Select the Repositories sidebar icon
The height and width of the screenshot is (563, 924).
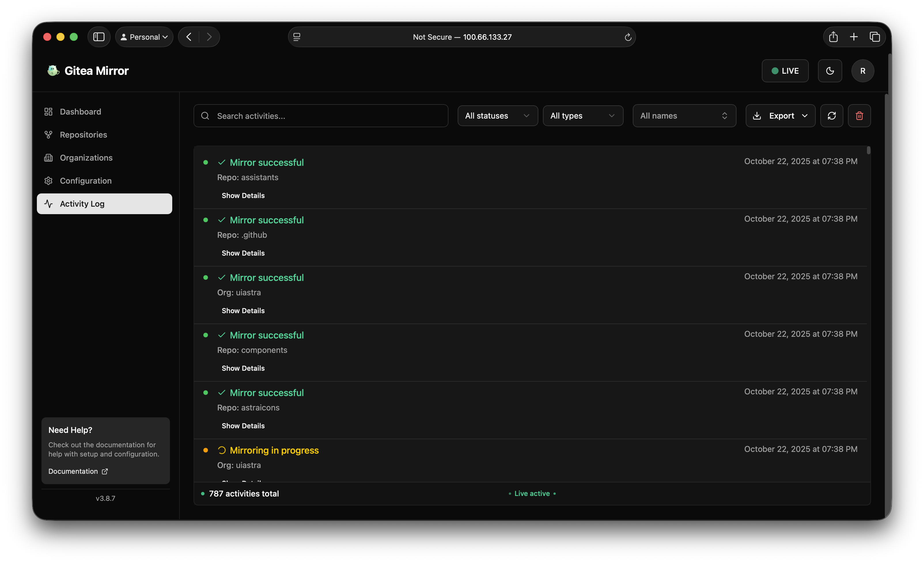pos(49,135)
